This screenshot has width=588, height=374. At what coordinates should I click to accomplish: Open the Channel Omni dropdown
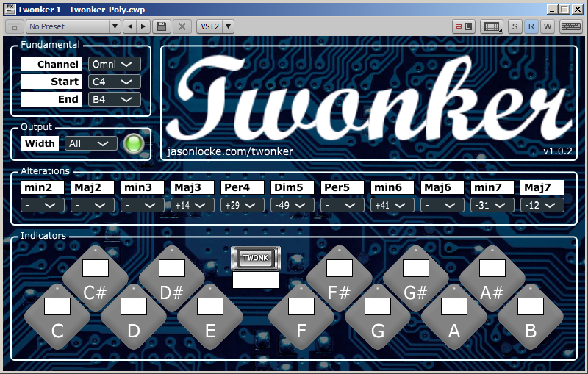(114, 65)
